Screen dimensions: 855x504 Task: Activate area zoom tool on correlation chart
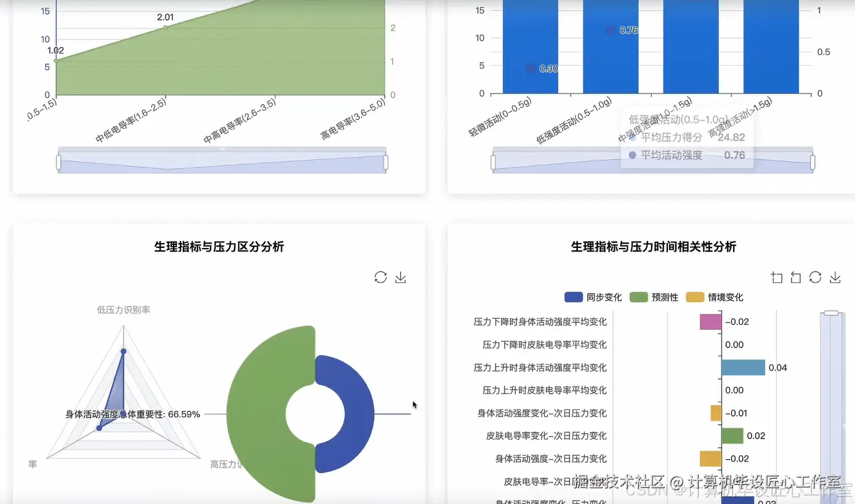coord(776,277)
